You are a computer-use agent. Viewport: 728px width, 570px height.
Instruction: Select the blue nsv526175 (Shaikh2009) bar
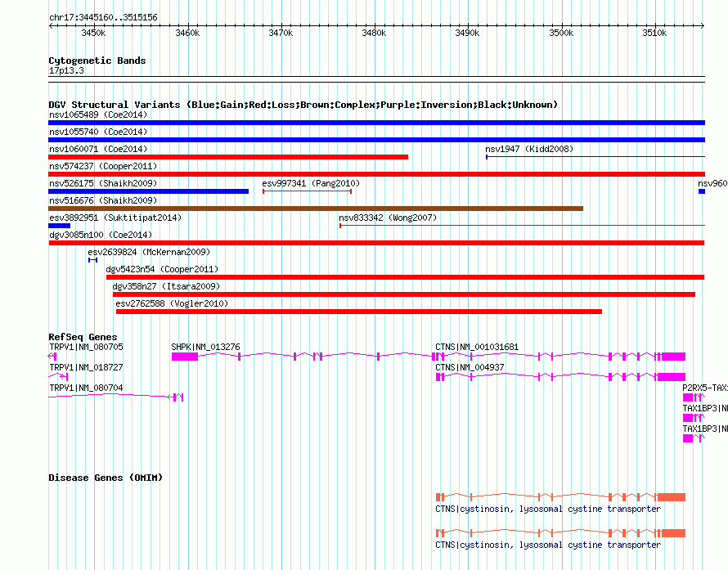(149, 191)
